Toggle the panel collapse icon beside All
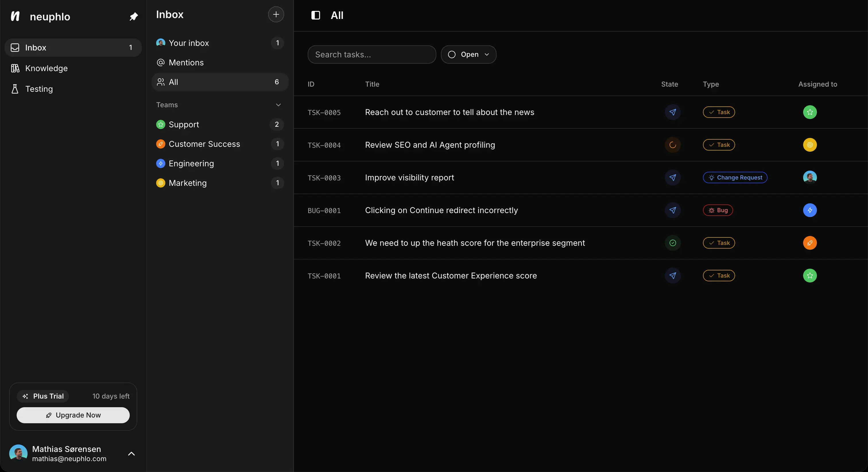This screenshot has width=868, height=472. point(315,15)
